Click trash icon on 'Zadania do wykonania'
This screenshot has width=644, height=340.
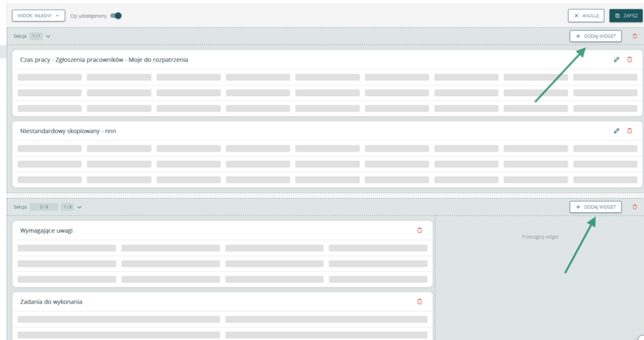(420, 302)
